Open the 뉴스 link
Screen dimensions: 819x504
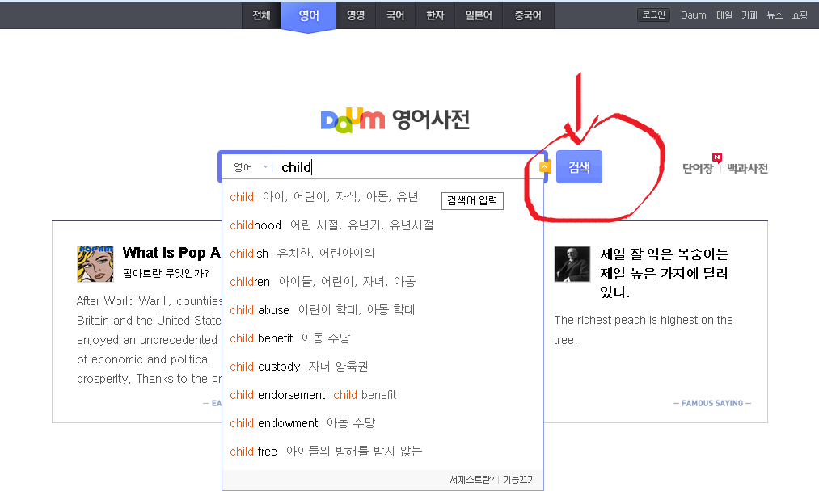point(775,15)
